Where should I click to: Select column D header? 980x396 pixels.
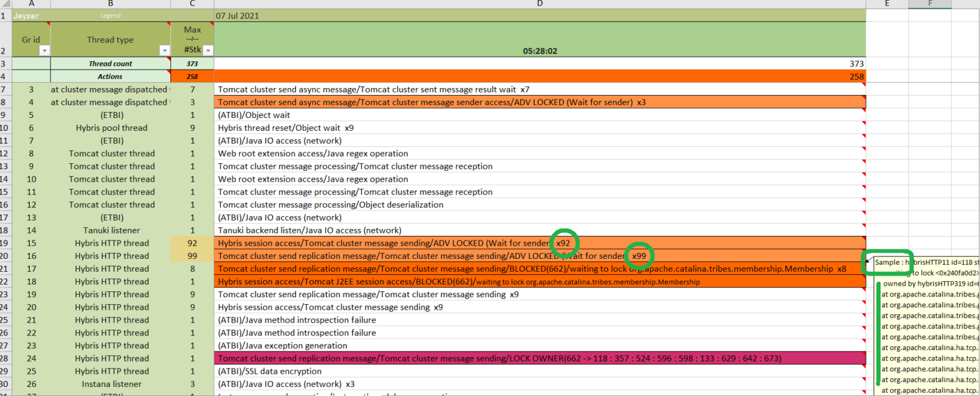540,4
